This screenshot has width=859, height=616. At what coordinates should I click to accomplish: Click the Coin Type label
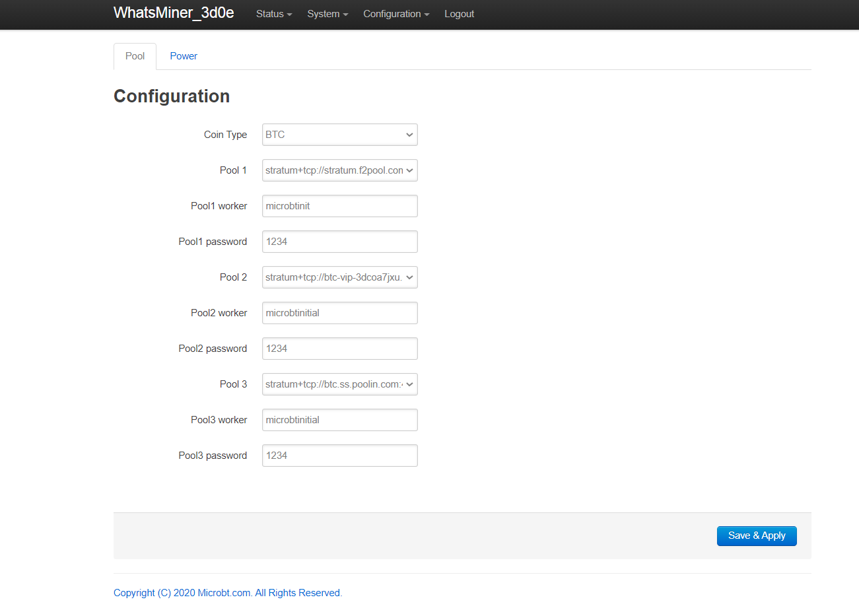click(225, 135)
